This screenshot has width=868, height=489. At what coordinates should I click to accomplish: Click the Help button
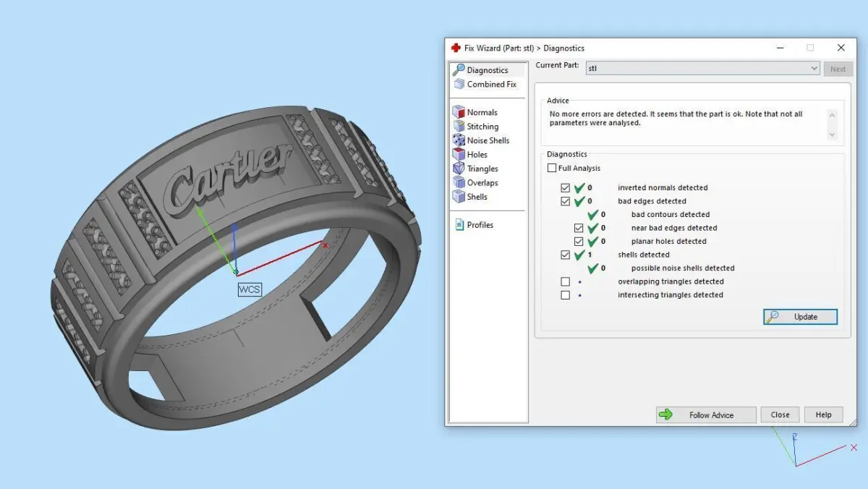[x=823, y=414]
